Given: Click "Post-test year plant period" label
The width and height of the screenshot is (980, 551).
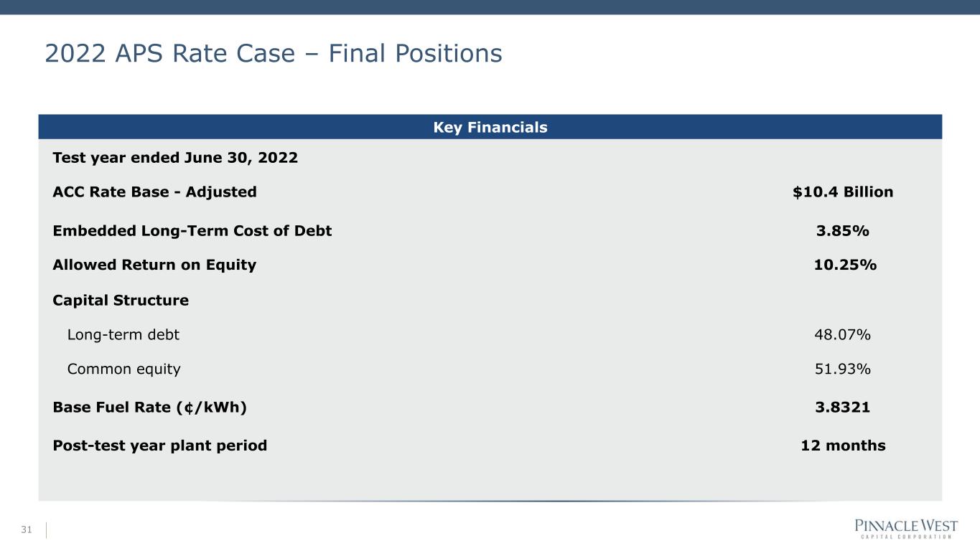Looking at the screenshot, I should [160, 446].
